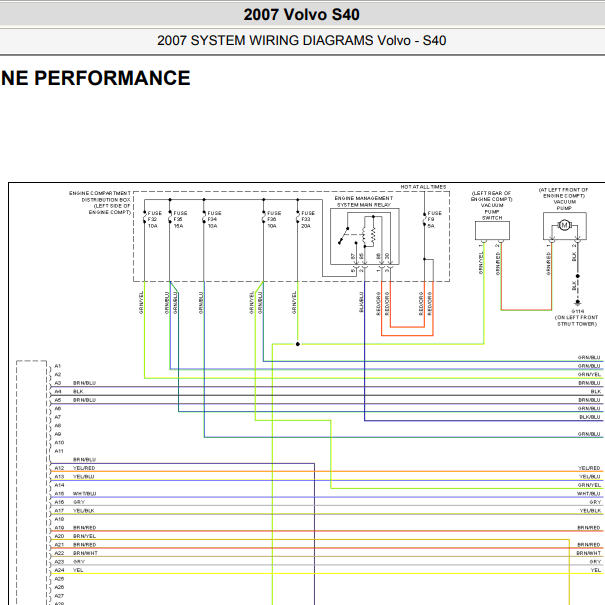This screenshot has width=605, height=605.
Task: Click right-edge YEL wire label
Action: point(596,570)
